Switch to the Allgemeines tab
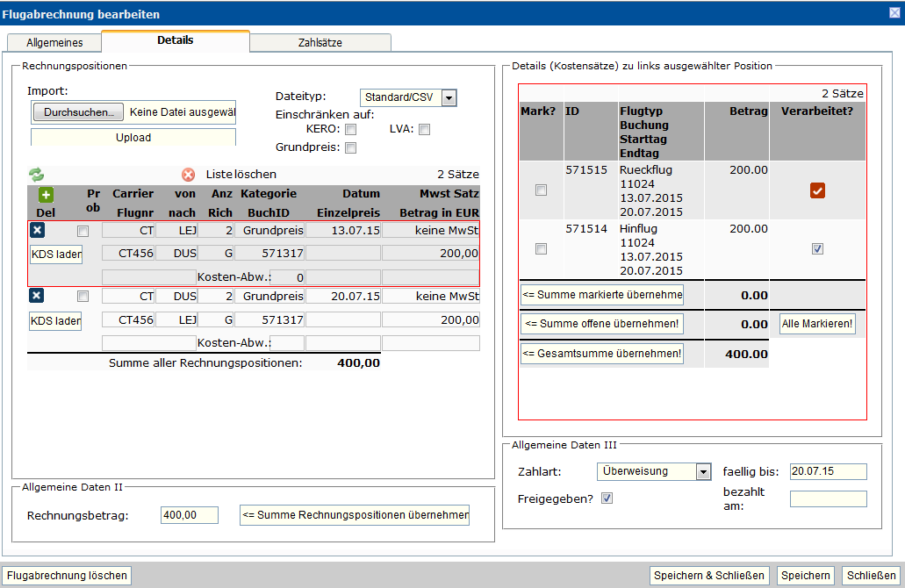905x588 pixels. point(54,42)
